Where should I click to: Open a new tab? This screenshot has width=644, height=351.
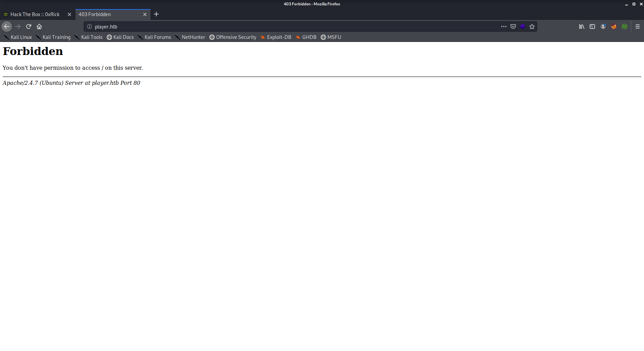pos(156,14)
